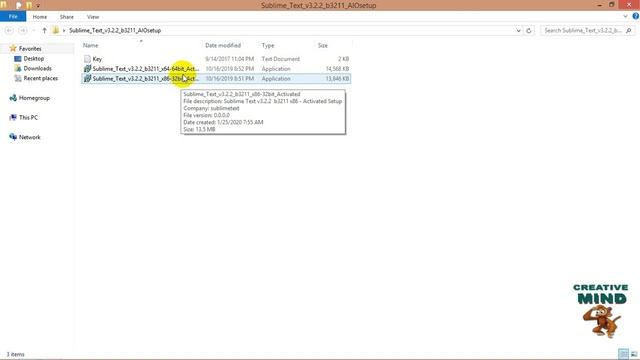
Task: Click the Back navigation arrow
Action: click(x=9, y=31)
